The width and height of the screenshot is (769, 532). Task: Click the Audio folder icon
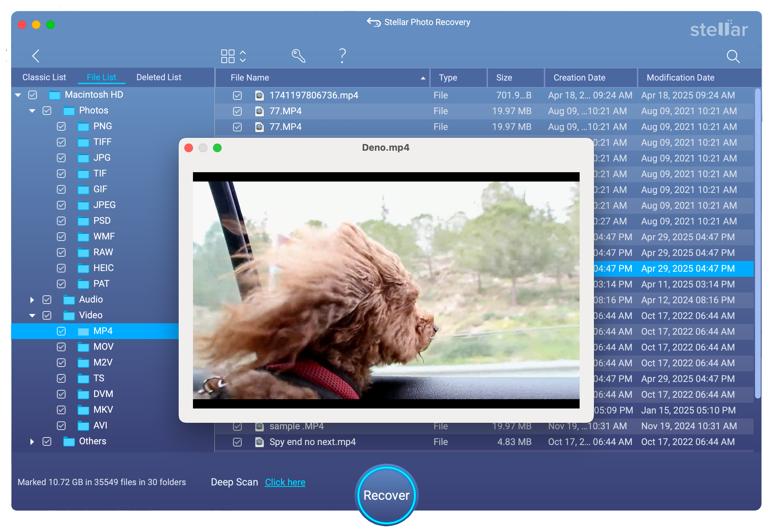coord(69,300)
